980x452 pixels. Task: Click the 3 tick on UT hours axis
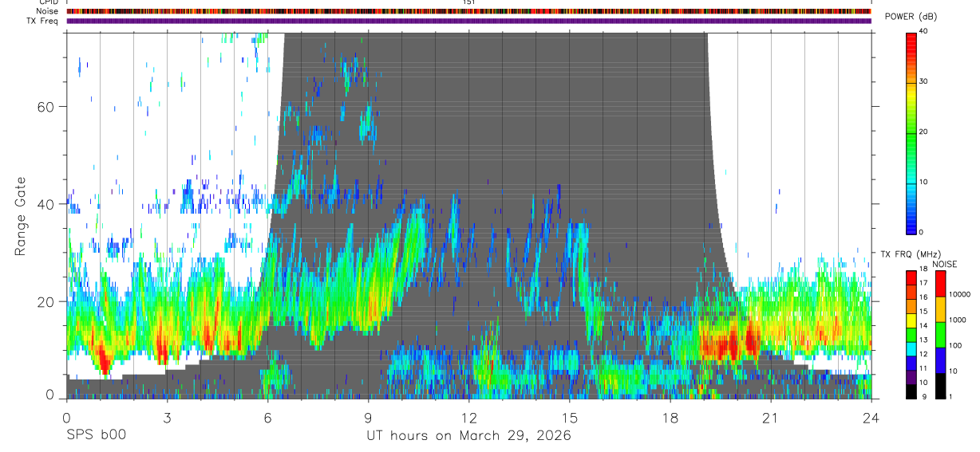point(167,417)
